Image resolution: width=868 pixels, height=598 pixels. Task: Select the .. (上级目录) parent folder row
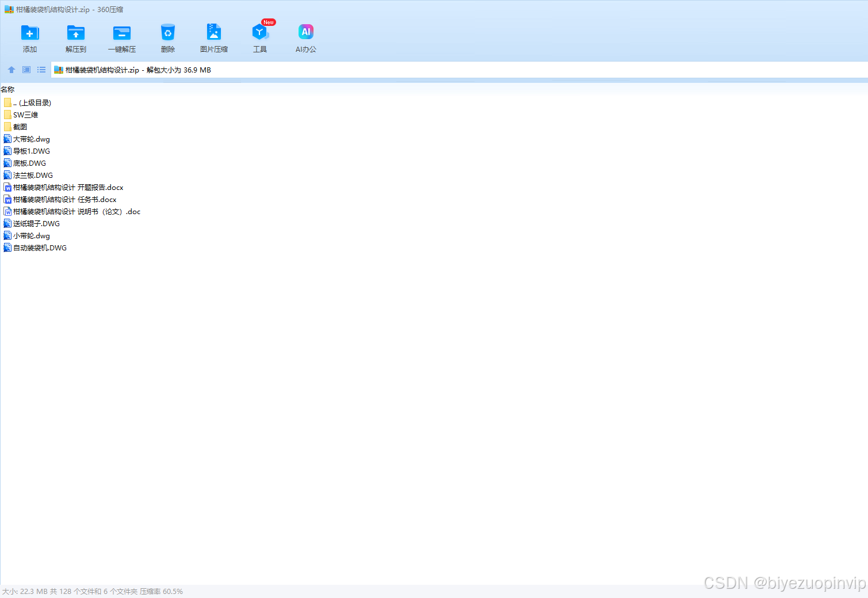click(28, 102)
